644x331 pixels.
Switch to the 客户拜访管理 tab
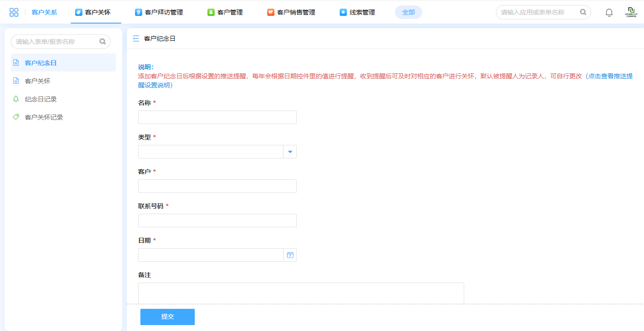(159, 12)
